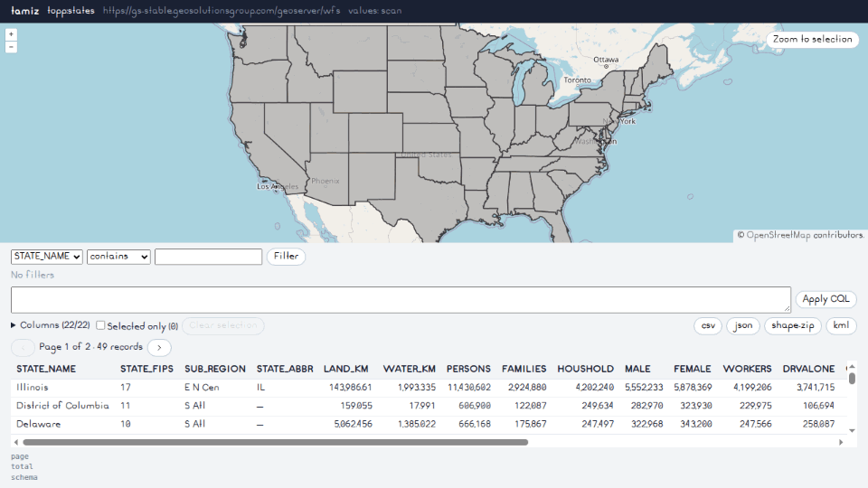Sort by STATE_ABBR column header
Viewport: 868px width, 488px height.
pyautogui.click(x=285, y=369)
